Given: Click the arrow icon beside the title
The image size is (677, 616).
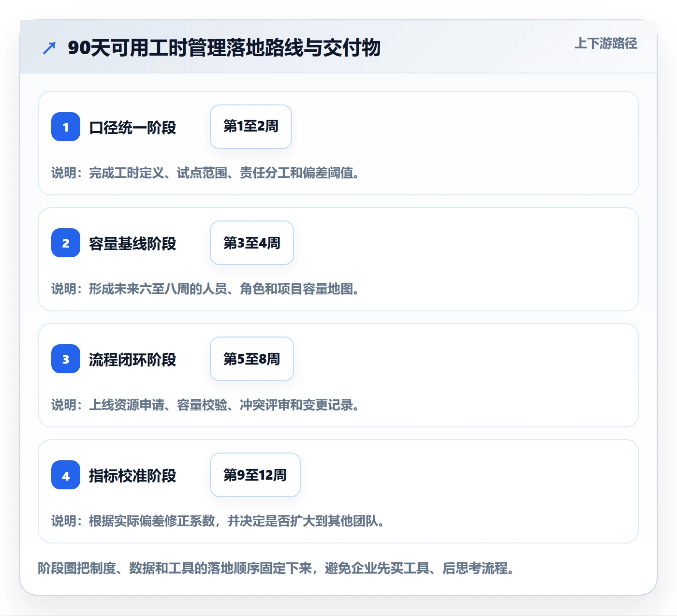Looking at the screenshot, I should pyautogui.click(x=49, y=48).
